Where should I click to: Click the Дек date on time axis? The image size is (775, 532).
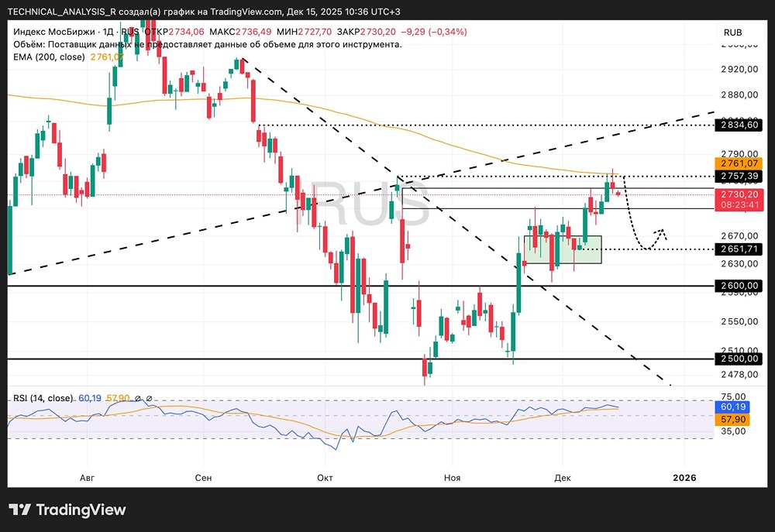563,478
